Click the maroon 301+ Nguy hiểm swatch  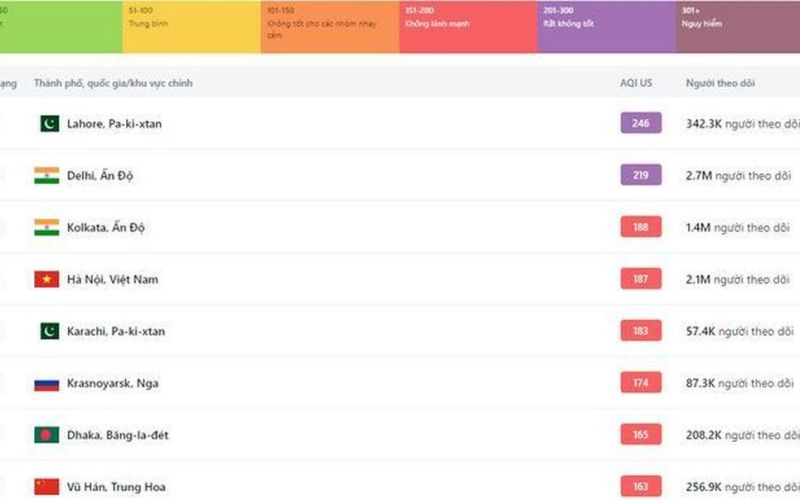[738, 27]
